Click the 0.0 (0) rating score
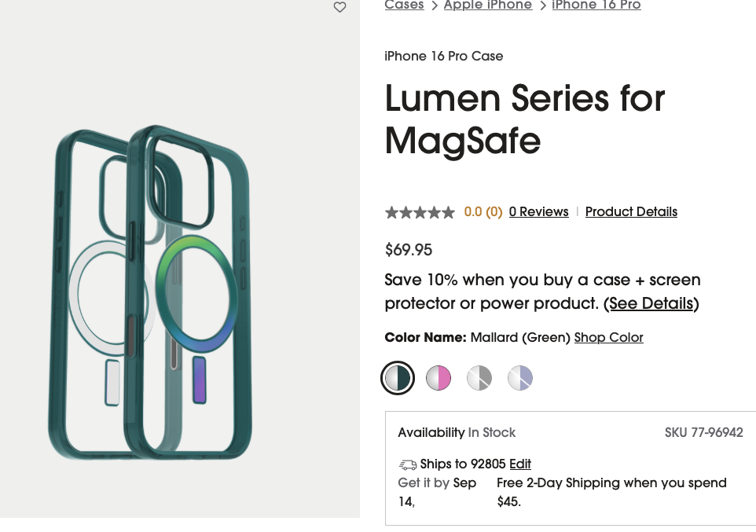This screenshot has height=532, width=756. pos(483,212)
